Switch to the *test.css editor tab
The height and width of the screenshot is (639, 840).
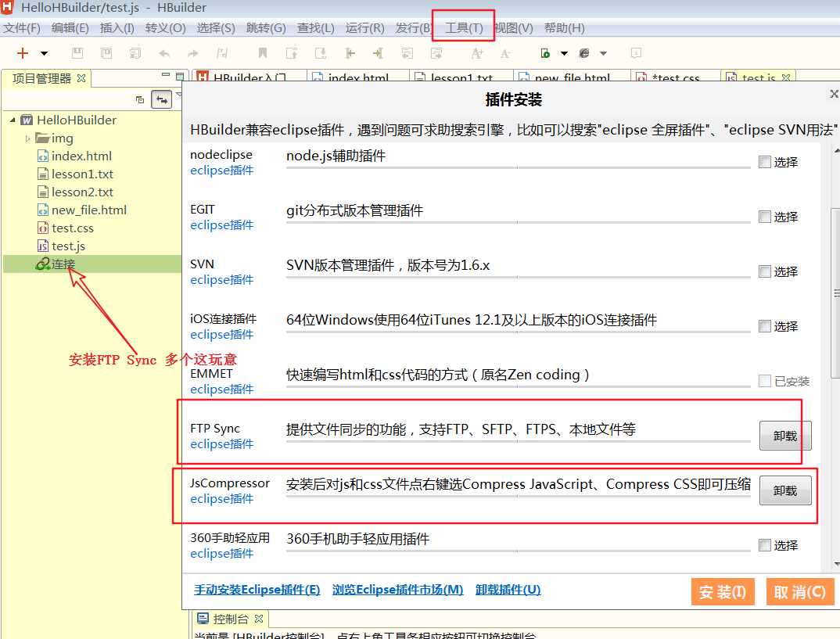click(676, 77)
